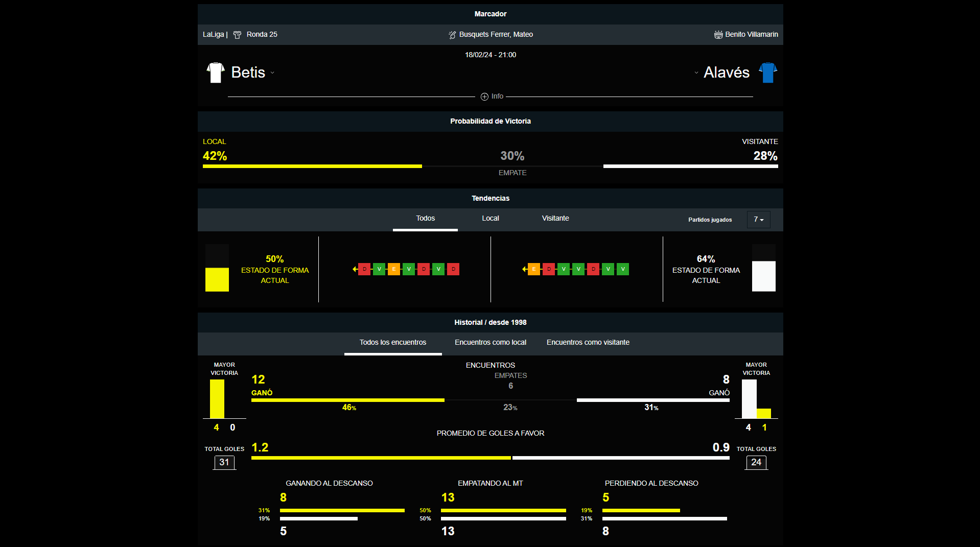Click Alavés orange E result square
Viewport: 980px width, 547px height.
[x=534, y=269]
